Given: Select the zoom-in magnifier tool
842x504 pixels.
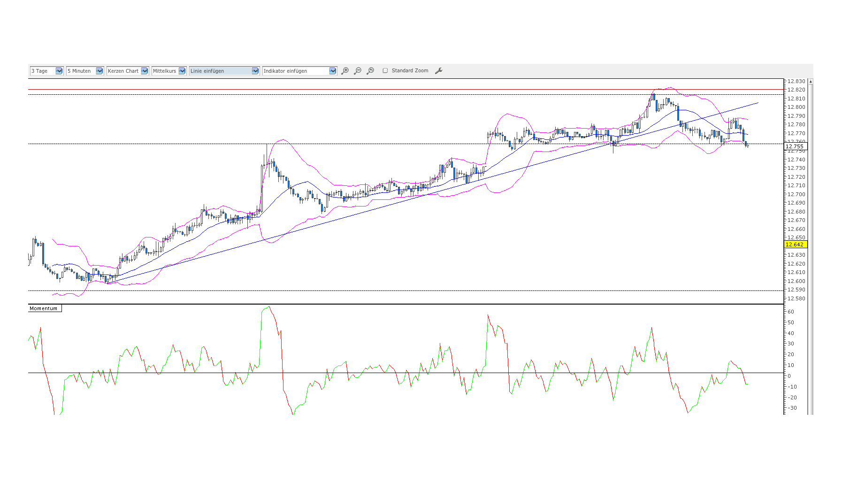Looking at the screenshot, I should click(x=345, y=70).
